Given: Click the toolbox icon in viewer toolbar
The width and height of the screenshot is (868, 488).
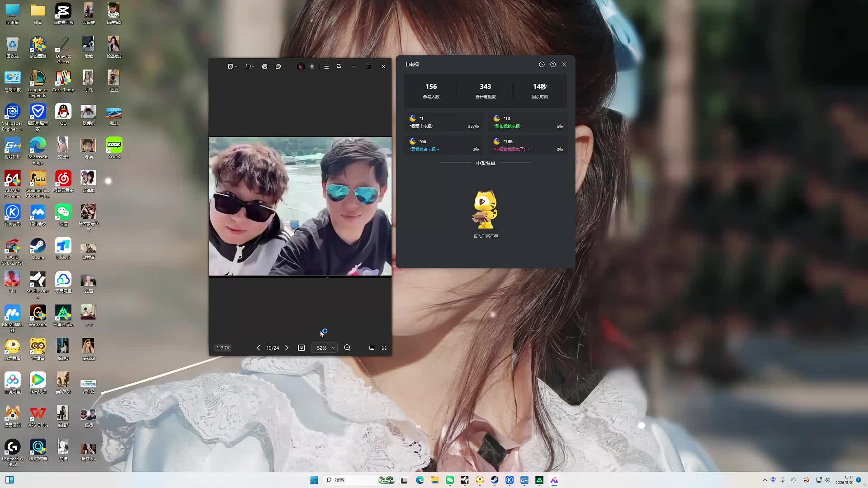Looking at the screenshot, I should point(278,66).
